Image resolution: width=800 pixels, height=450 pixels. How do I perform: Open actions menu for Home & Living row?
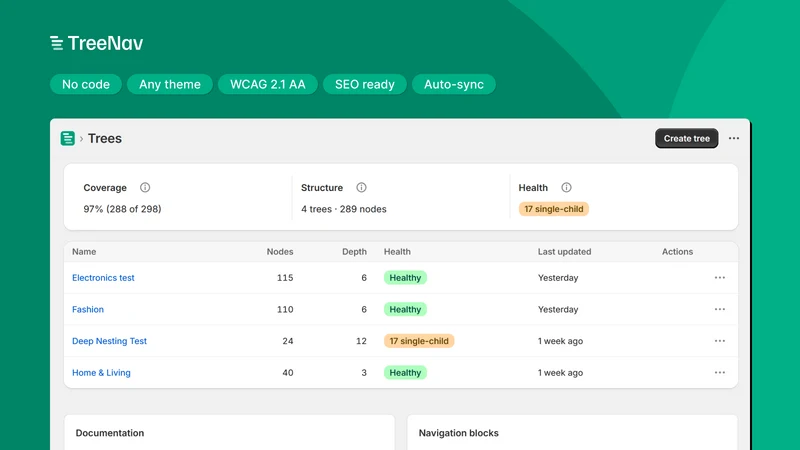(x=719, y=372)
